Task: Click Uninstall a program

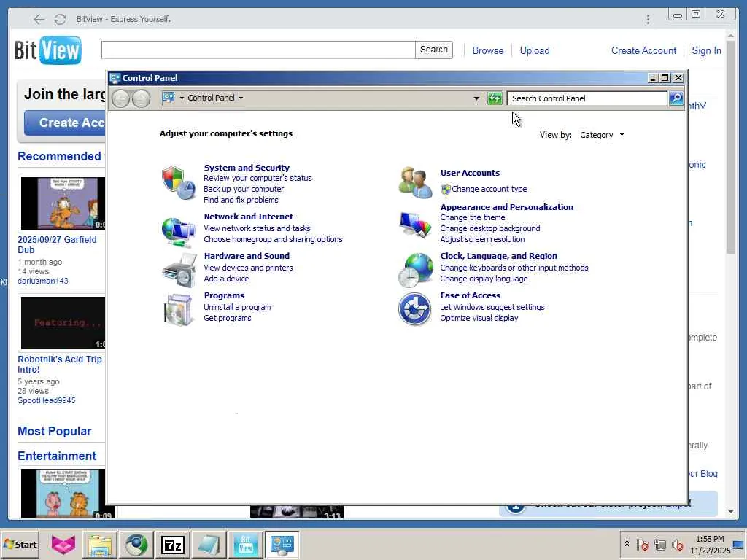Action: [x=237, y=307]
